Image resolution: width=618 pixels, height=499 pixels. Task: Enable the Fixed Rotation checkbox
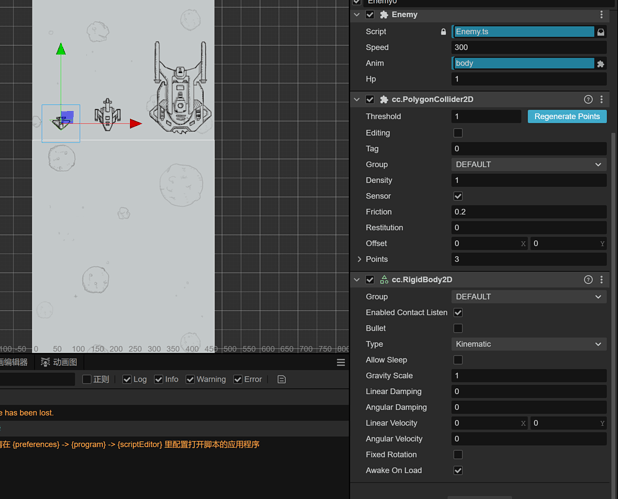pos(458,454)
